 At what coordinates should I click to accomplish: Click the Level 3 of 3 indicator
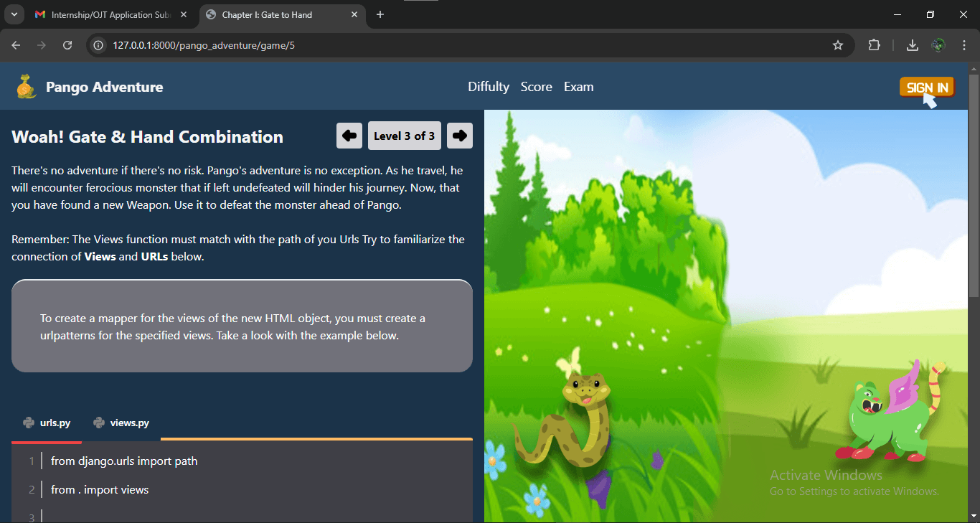pyautogui.click(x=405, y=136)
